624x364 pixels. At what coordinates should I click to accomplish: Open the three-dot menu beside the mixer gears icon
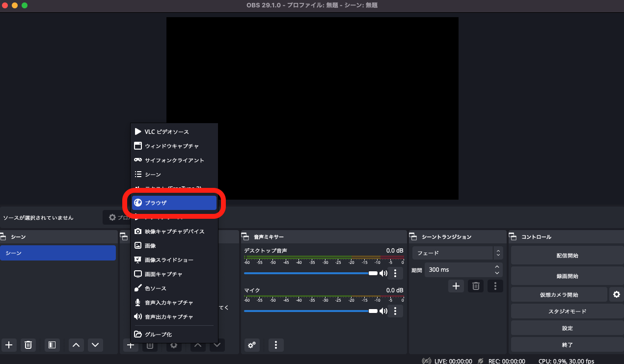276,345
